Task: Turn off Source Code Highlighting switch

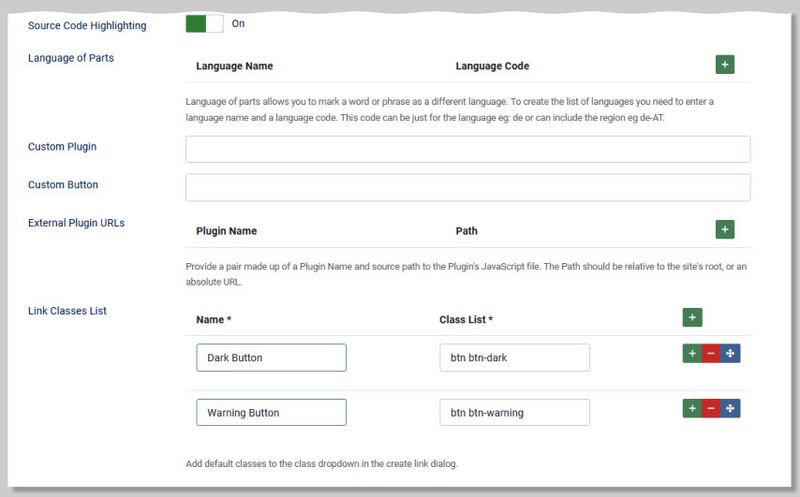Action: point(203,24)
